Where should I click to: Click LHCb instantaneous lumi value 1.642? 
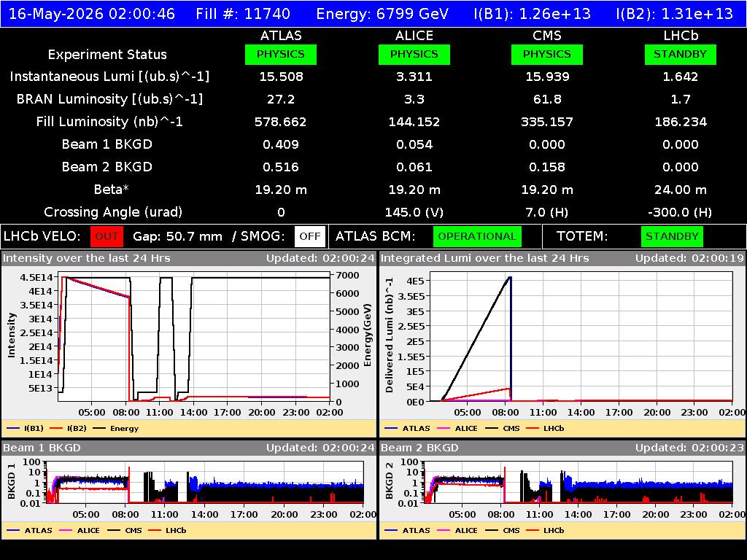click(x=681, y=77)
